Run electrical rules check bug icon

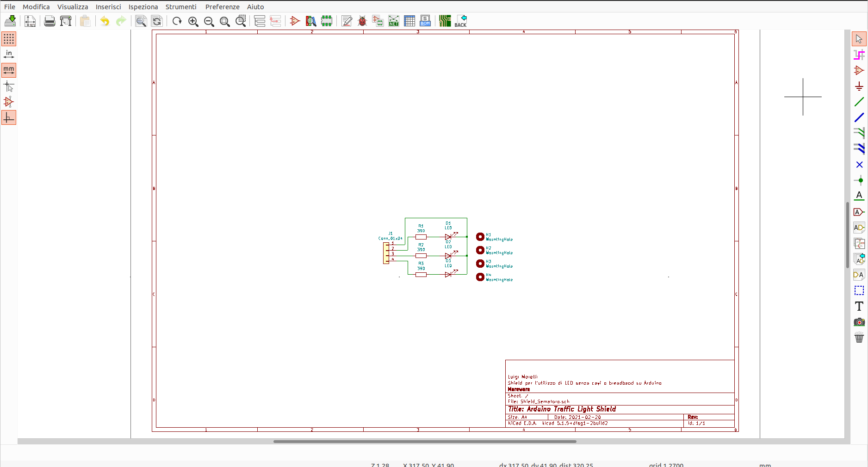tap(362, 21)
